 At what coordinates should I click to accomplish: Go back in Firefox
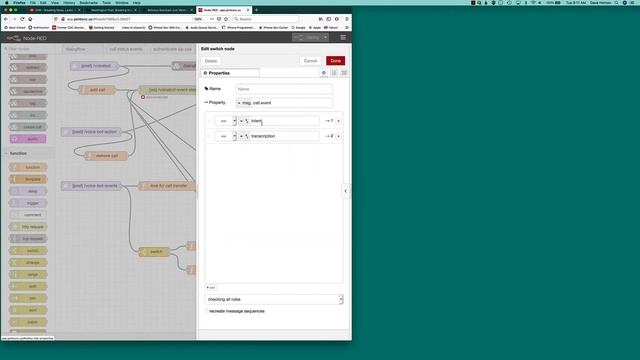6,19
